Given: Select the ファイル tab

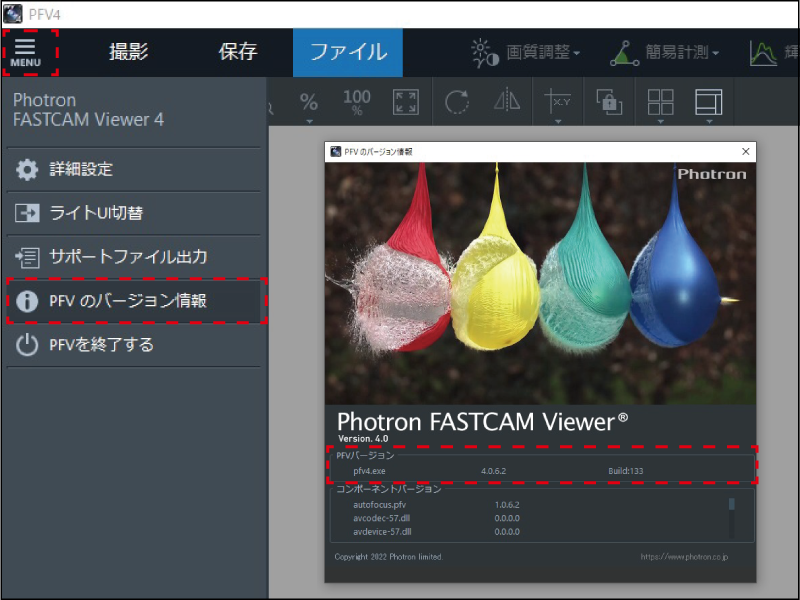Looking at the screenshot, I should point(348,53).
